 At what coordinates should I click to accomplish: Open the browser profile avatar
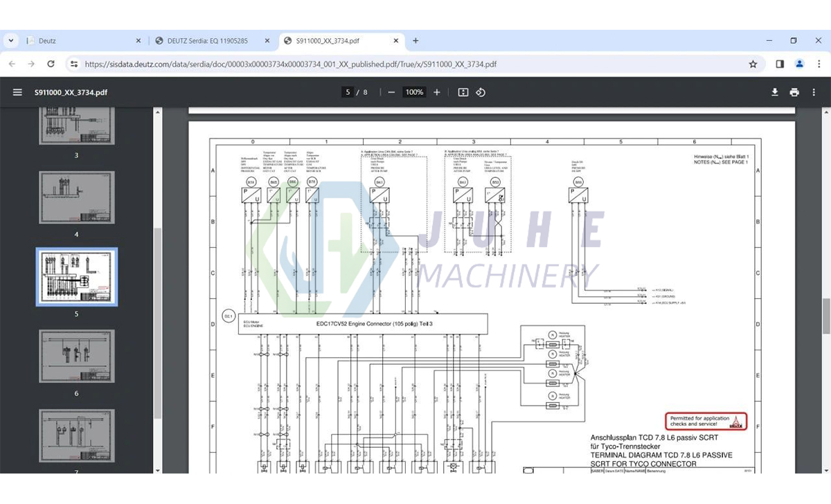click(x=800, y=64)
